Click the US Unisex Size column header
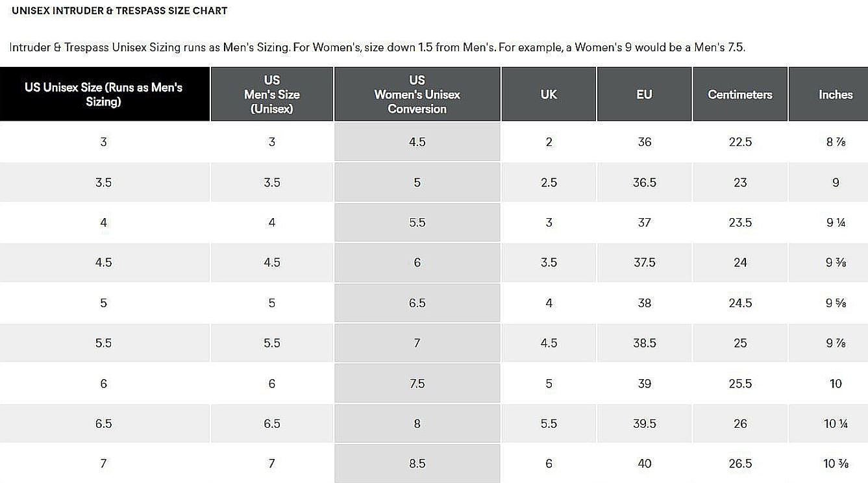 pyautogui.click(x=104, y=94)
